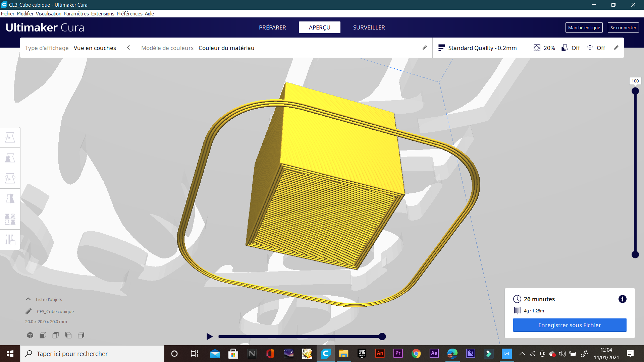
Task: Select the Rotate tool in left toolbar
Action: (10, 178)
